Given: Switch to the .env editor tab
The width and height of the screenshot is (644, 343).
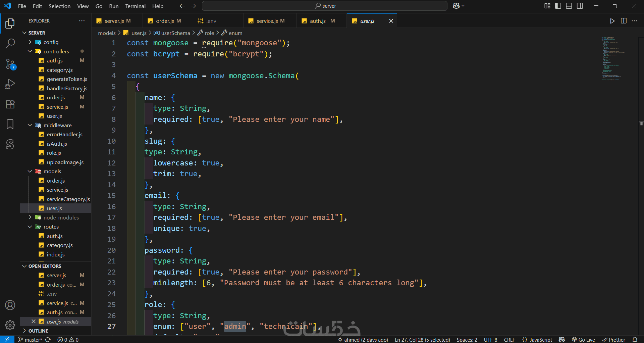Looking at the screenshot, I should point(211,21).
